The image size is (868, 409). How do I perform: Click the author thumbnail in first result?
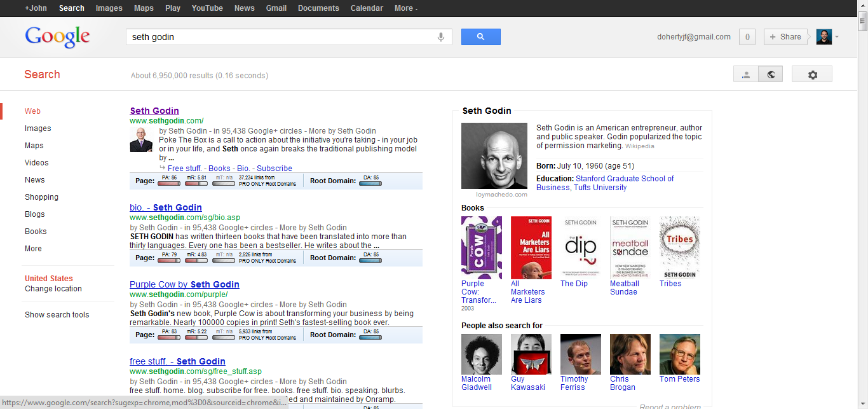140,139
